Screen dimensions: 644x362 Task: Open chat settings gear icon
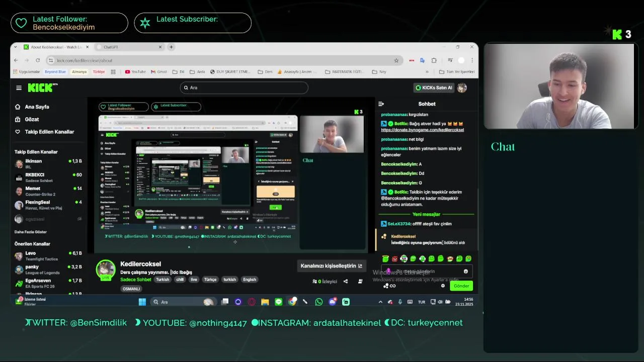[x=443, y=286]
